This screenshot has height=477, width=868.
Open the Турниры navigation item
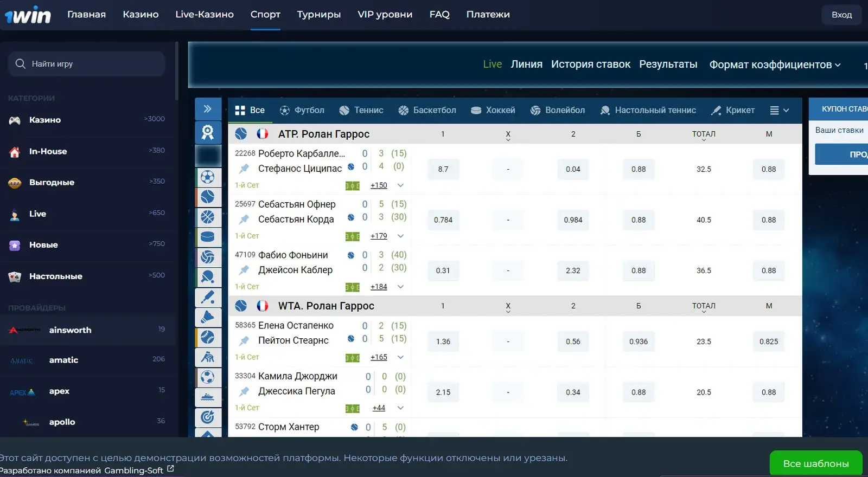click(319, 15)
